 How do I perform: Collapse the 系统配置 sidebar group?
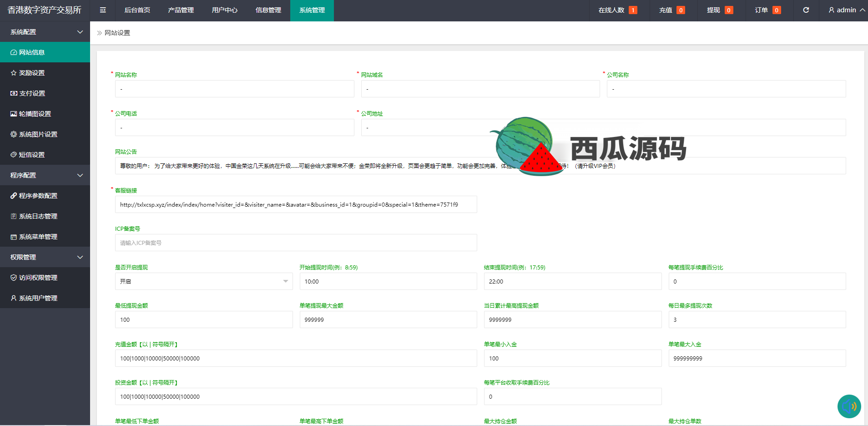(45, 32)
